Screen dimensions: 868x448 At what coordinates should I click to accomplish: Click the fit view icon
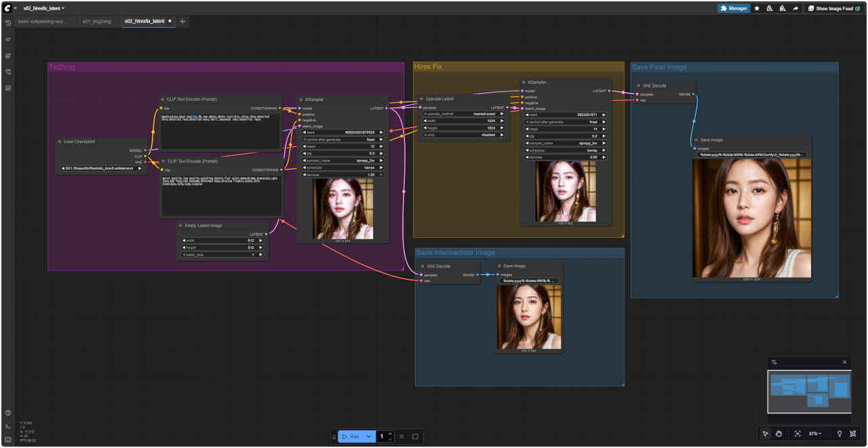797,434
